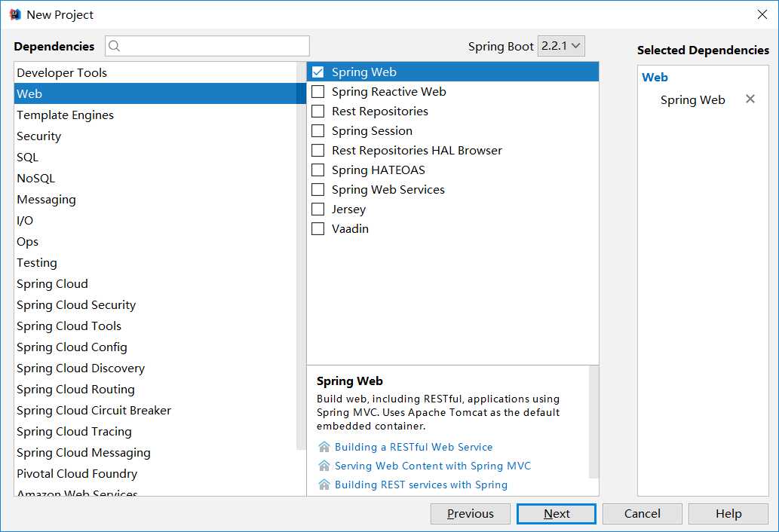Screen dimensions: 779x532
Task: Select the SQL category
Action: tap(155, 157)
